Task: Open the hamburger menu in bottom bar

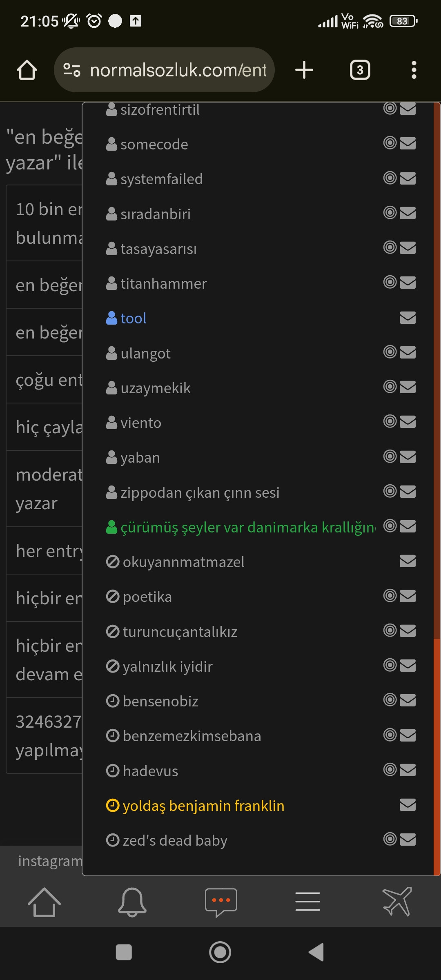Action: [307, 902]
